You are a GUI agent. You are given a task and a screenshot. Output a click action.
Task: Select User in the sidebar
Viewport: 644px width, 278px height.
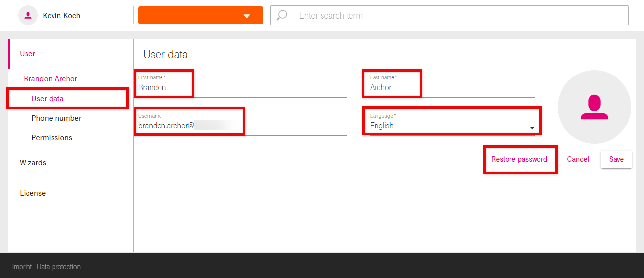point(27,54)
